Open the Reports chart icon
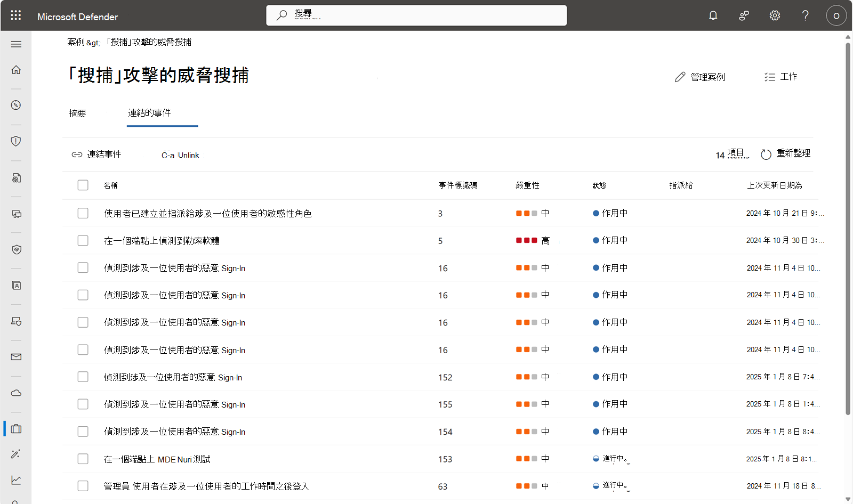Image resolution: width=853 pixels, height=504 pixels. point(16,480)
